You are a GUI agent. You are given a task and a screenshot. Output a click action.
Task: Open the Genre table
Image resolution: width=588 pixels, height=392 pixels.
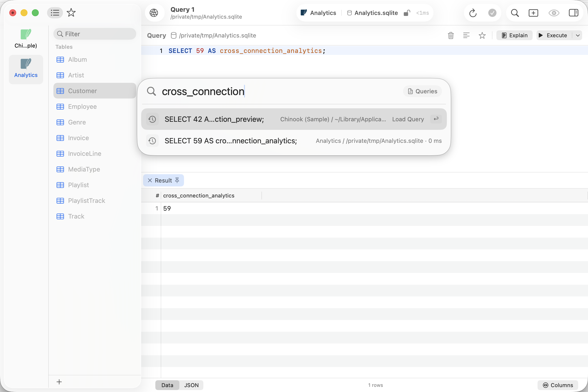pos(95,122)
